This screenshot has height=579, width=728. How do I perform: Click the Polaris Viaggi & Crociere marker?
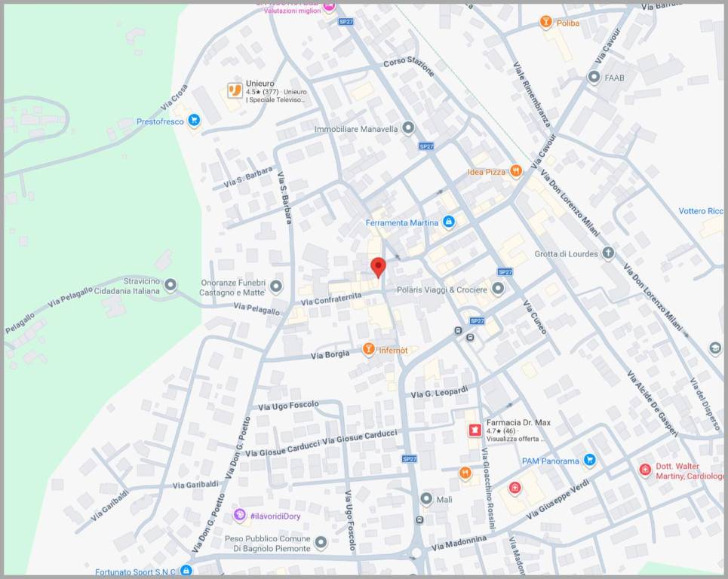(498, 289)
